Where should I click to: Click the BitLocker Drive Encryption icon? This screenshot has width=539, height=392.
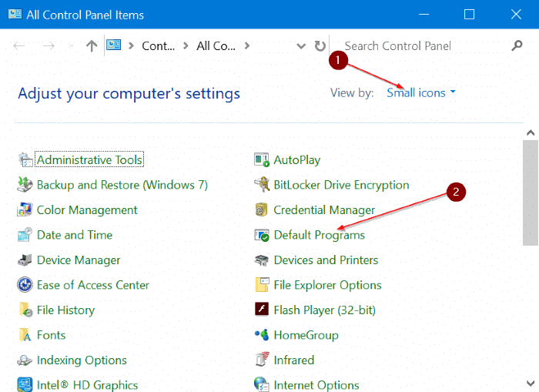pyautogui.click(x=262, y=185)
